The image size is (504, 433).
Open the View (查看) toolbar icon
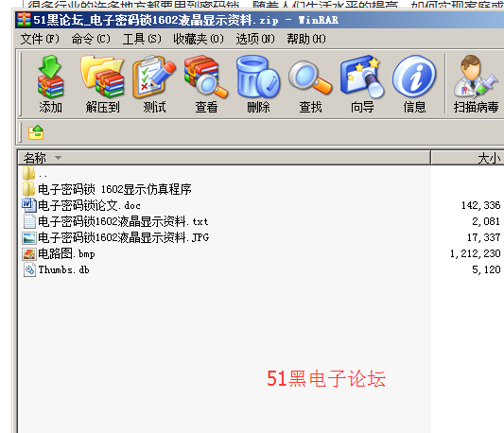206,77
